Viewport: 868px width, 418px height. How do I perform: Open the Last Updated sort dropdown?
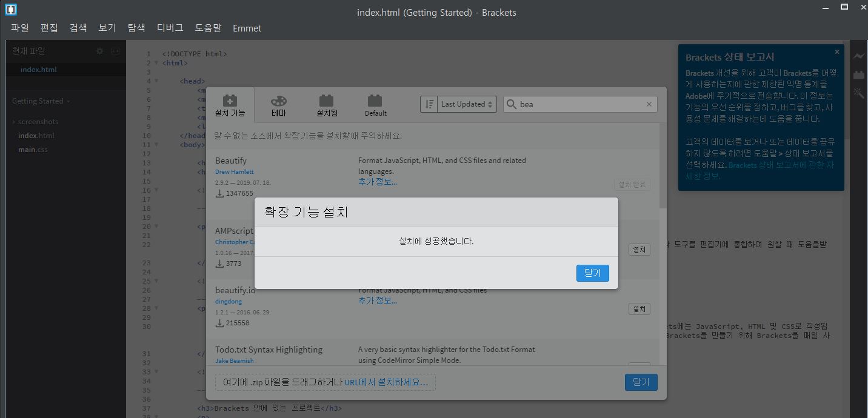click(x=467, y=104)
